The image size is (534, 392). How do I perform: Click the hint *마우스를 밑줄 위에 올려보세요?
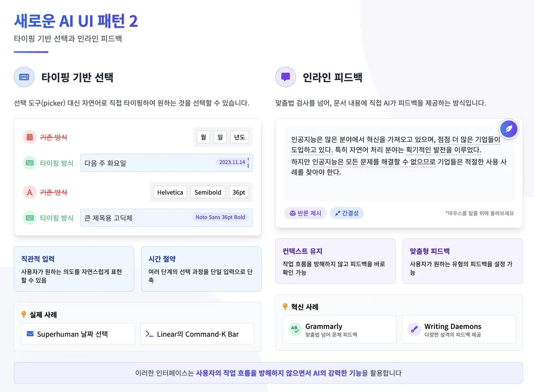tap(480, 213)
